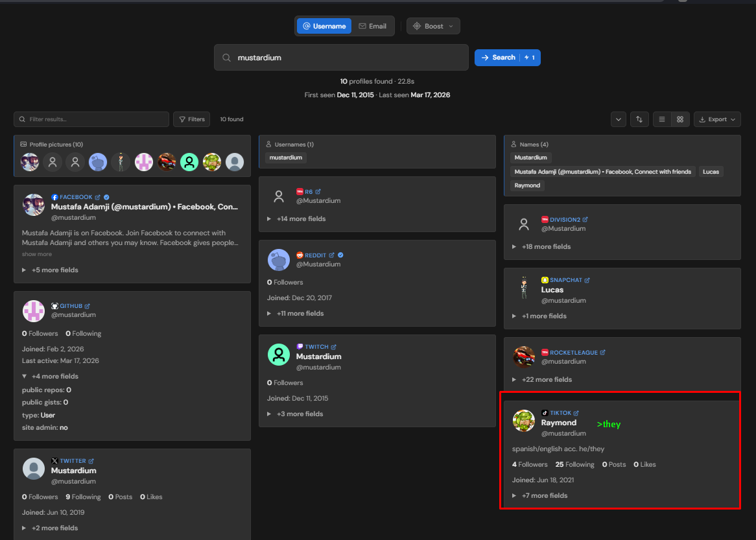
Task: Click the Lucas name tag
Action: pos(711,172)
